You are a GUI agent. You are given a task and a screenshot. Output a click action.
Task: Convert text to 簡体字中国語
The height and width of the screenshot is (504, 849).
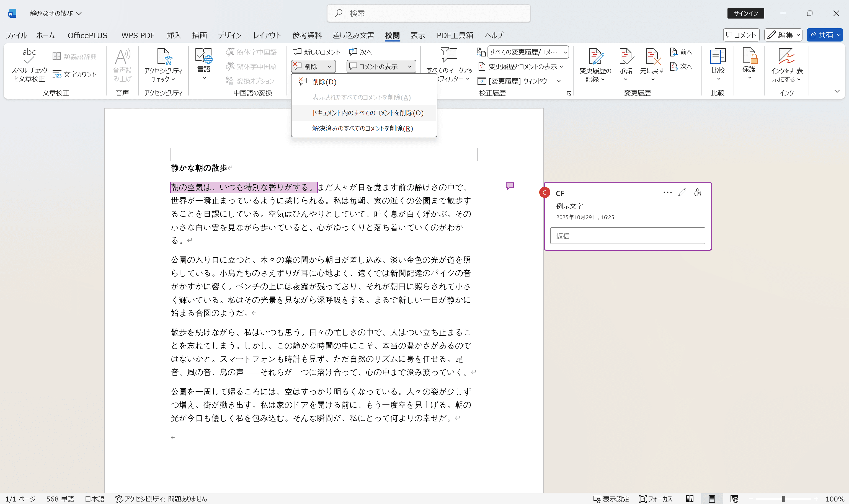pyautogui.click(x=252, y=52)
